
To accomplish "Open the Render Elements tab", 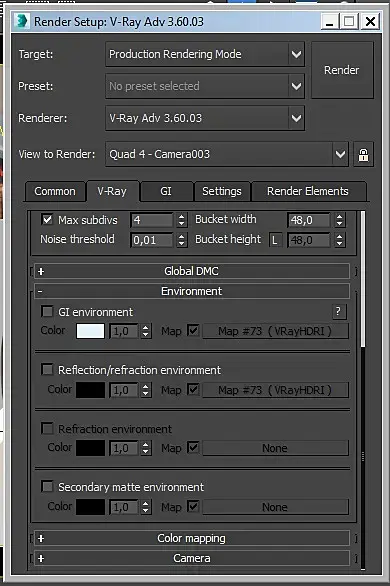I will (x=308, y=191).
